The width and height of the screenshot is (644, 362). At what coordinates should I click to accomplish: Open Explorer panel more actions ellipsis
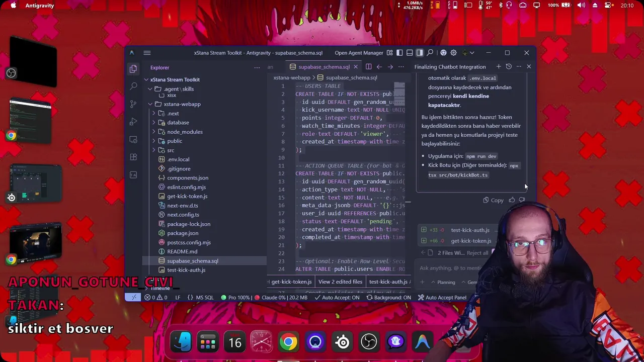coord(257,67)
